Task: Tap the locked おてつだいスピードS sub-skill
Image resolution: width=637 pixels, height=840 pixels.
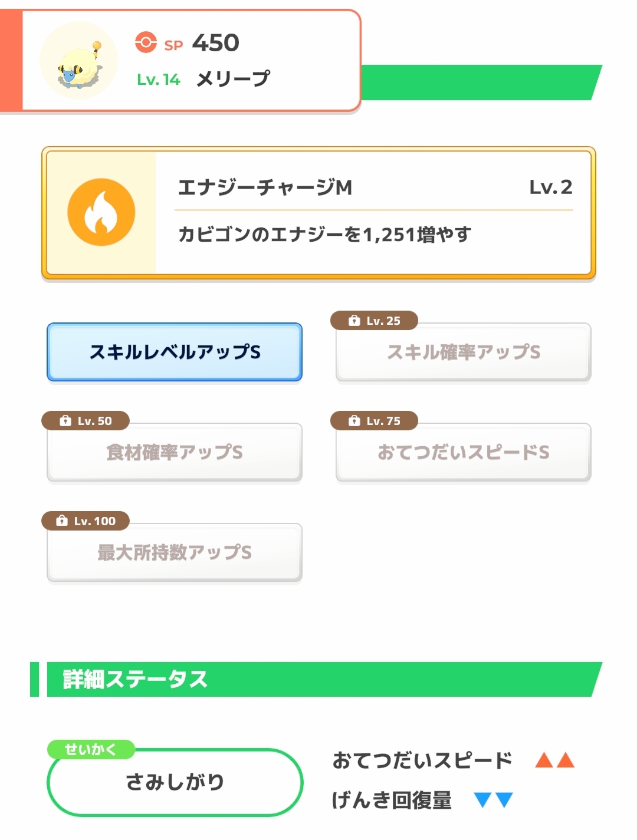Action: pos(464,453)
